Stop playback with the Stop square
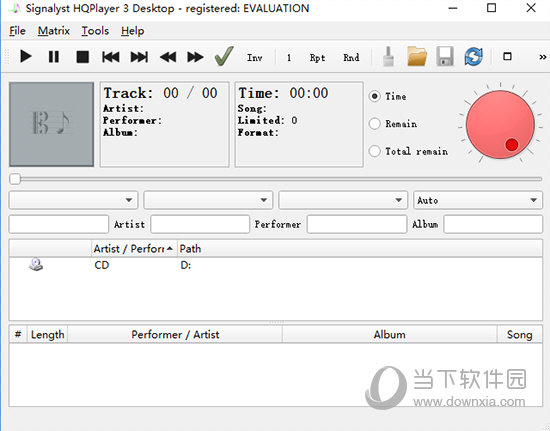 pos(82,57)
